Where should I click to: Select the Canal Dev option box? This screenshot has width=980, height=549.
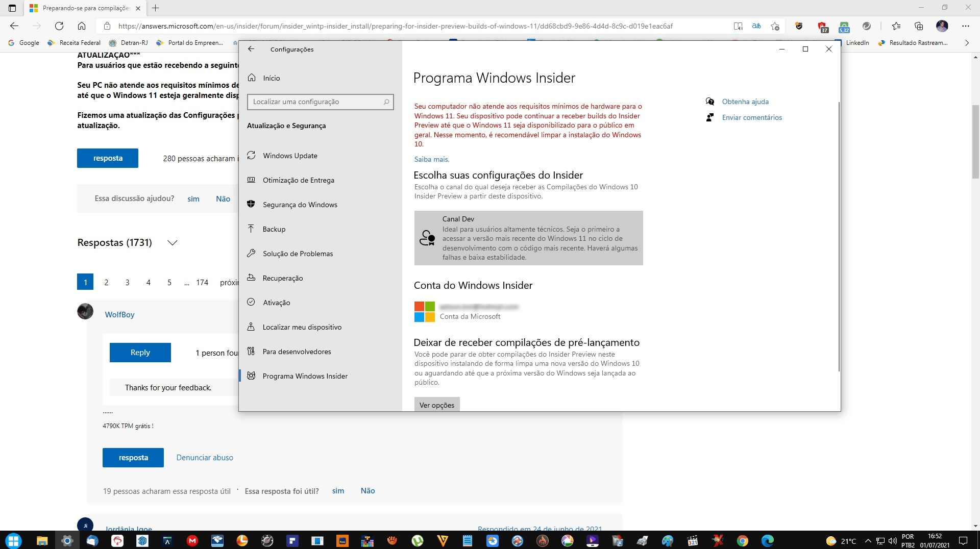tap(528, 238)
